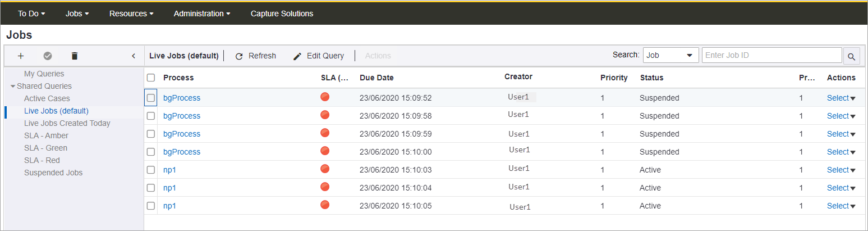Open the Search type Job dropdown
Screen dimensions: 868x231
(x=670, y=55)
